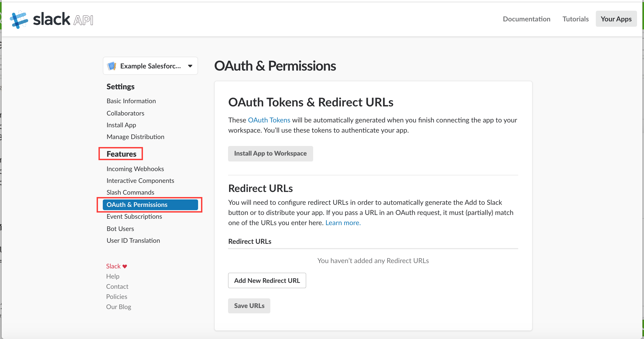Select OAuth & Permissions in sidebar
The width and height of the screenshot is (644, 339).
point(150,205)
